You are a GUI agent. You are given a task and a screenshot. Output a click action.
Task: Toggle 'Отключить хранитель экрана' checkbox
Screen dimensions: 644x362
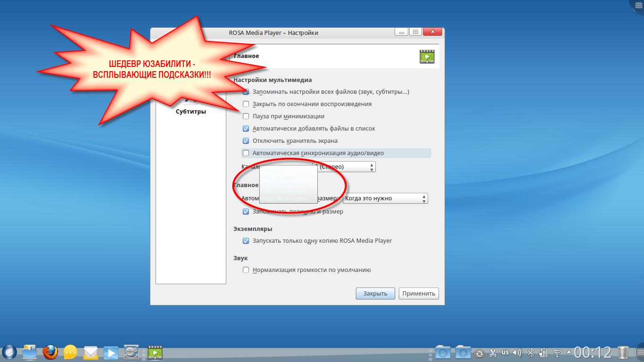[246, 141]
